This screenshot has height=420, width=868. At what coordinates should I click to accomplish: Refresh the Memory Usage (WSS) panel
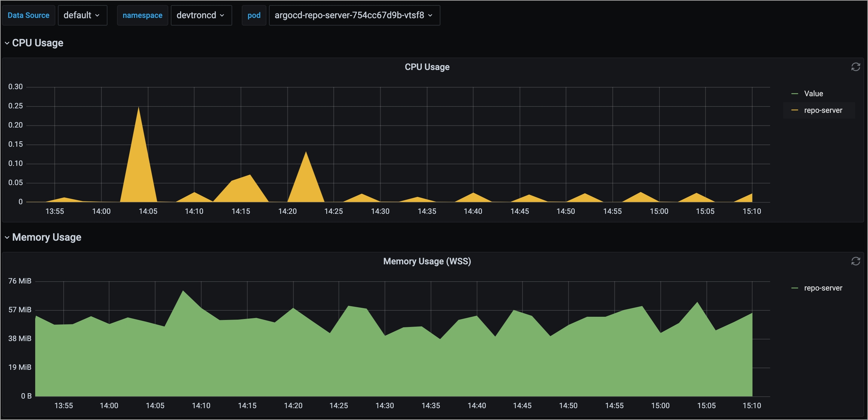coord(855,261)
